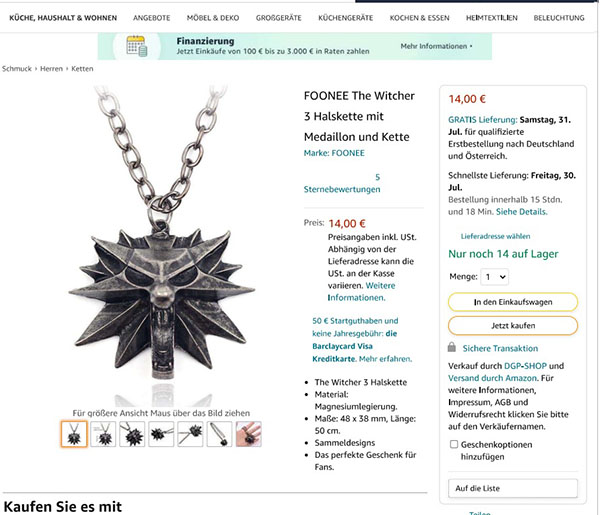
Task: Select the second pendant thumbnail image
Action: point(103,434)
